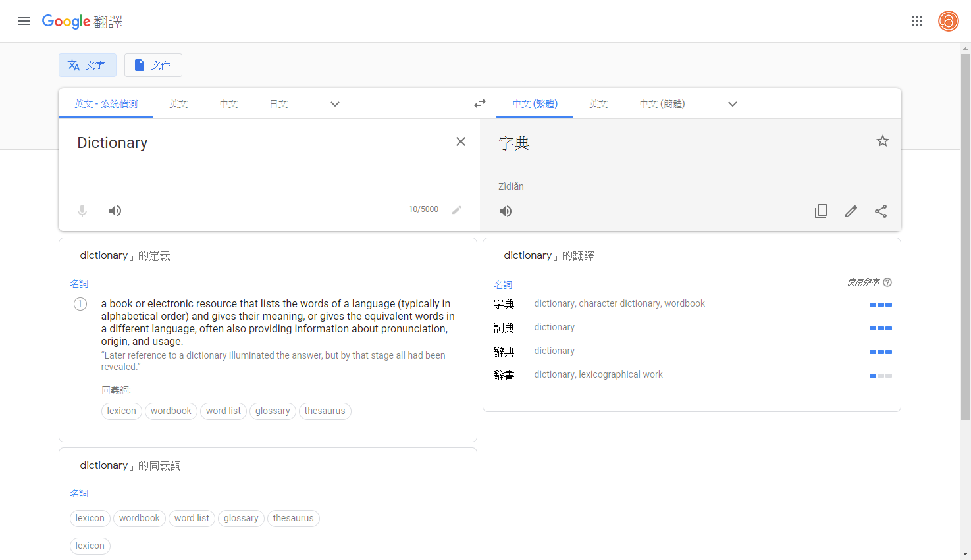Select the 辭典 translation row
The width and height of the screenshot is (971, 560).
(x=692, y=351)
